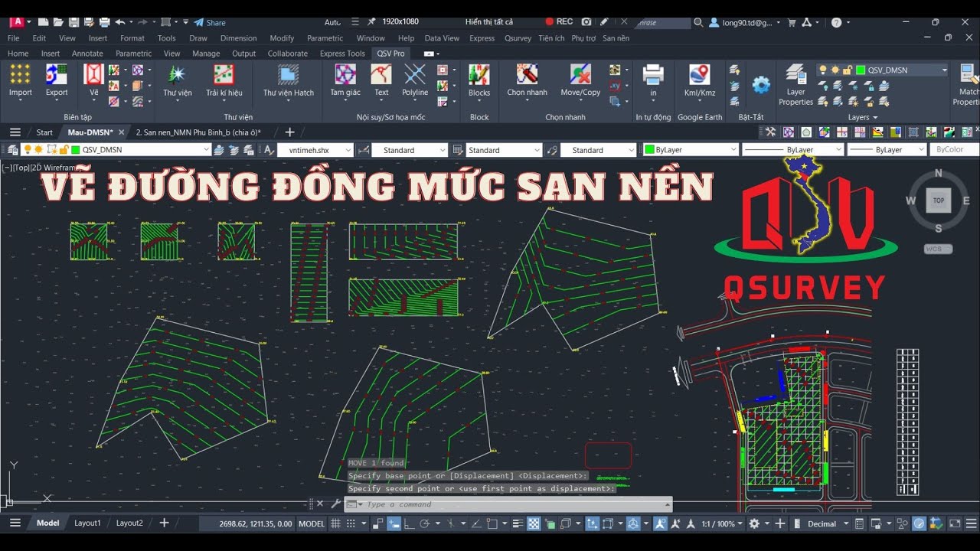Select the Move/Copy tool
This screenshot has height=551, width=980.
tap(580, 81)
